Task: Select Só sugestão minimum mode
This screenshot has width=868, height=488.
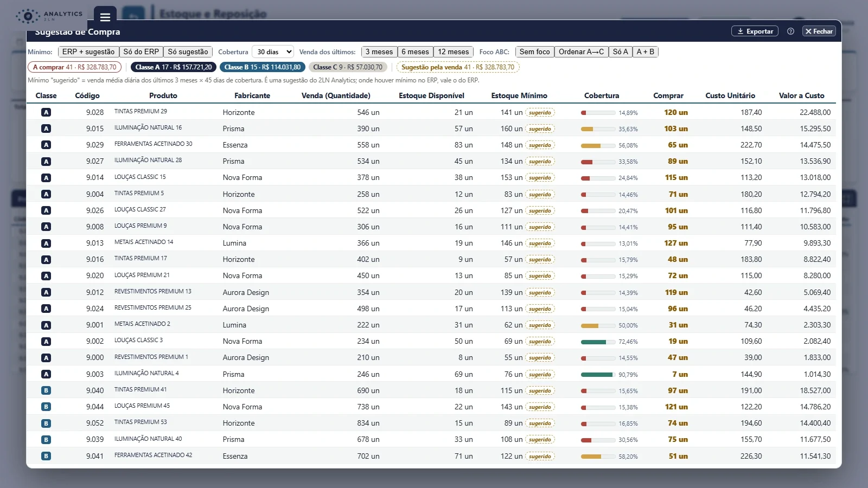Action: [188, 52]
